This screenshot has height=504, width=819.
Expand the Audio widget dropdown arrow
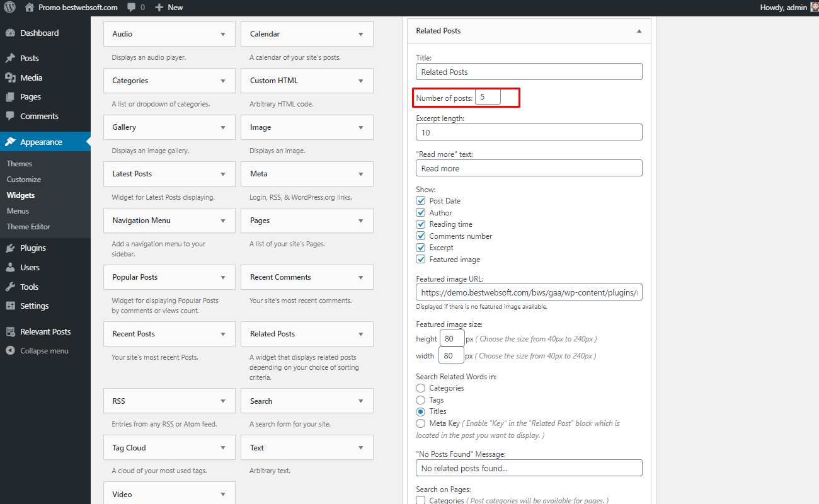coord(223,34)
